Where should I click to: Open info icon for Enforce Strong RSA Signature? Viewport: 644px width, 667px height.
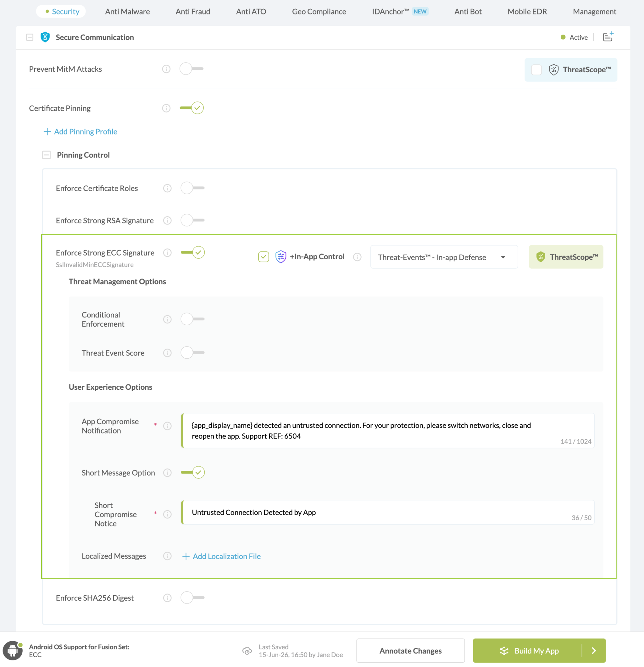point(167,221)
